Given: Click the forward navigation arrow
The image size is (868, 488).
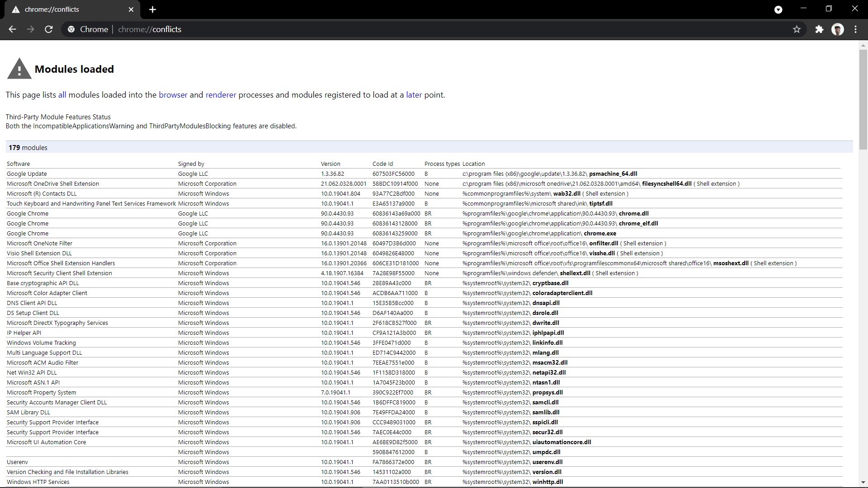Looking at the screenshot, I should pos(30,29).
